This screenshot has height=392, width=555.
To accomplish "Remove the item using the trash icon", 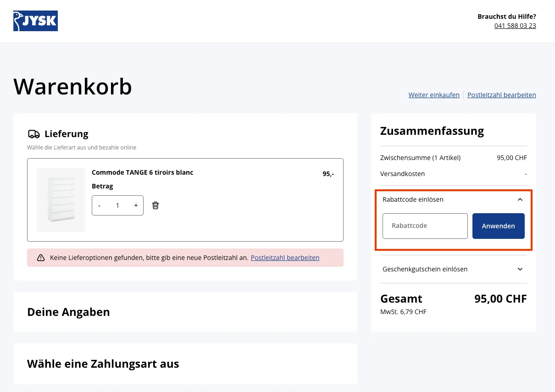I will [155, 205].
